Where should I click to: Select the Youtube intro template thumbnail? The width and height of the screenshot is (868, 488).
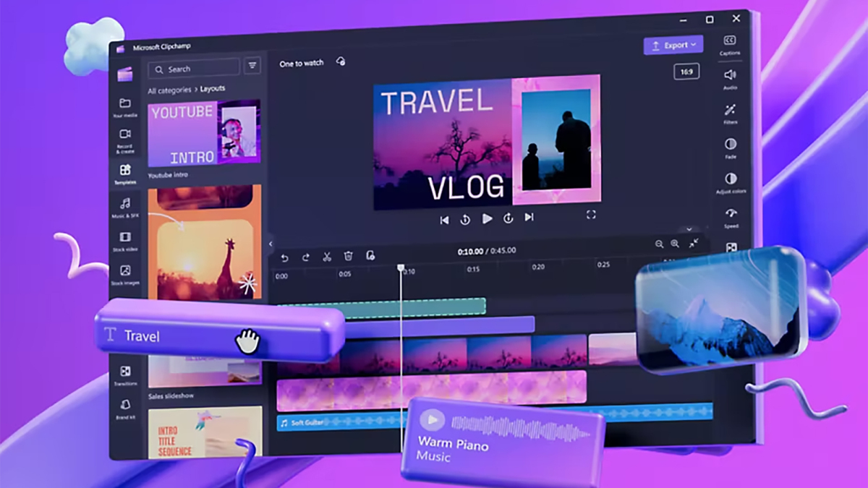click(204, 134)
